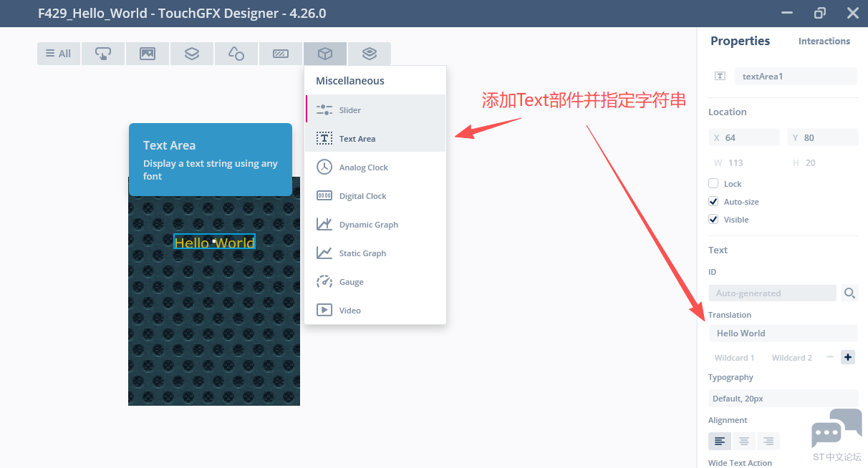Viewport: 868px width, 468px height.
Task: Select center text alignment
Action: coord(744,441)
